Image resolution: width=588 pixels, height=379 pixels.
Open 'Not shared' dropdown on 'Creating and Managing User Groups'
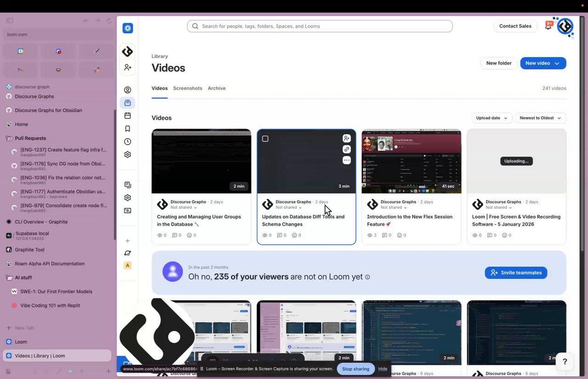coord(183,207)
